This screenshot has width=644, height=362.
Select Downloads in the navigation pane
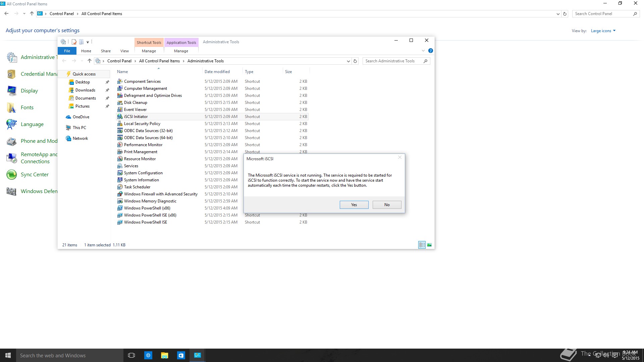[x=85, y=90]
